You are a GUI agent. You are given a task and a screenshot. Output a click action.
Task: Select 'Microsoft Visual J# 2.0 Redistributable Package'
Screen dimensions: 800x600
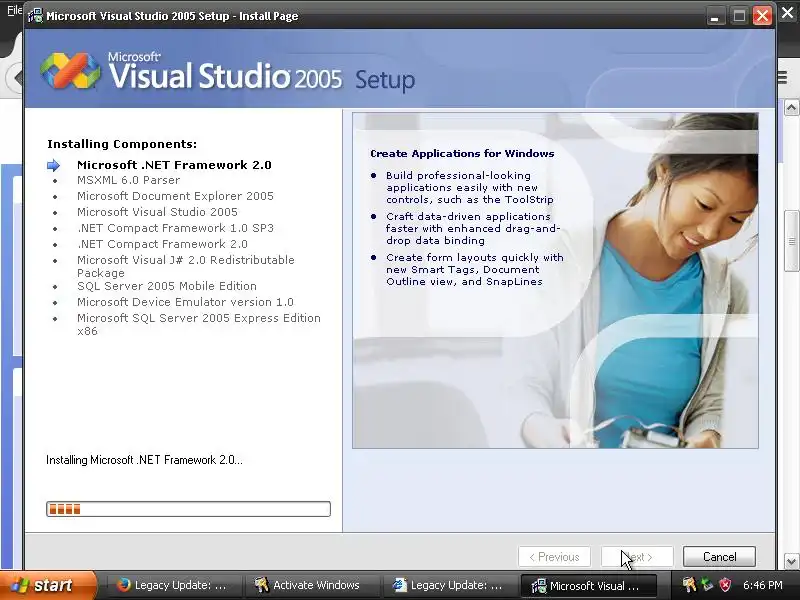186,266
